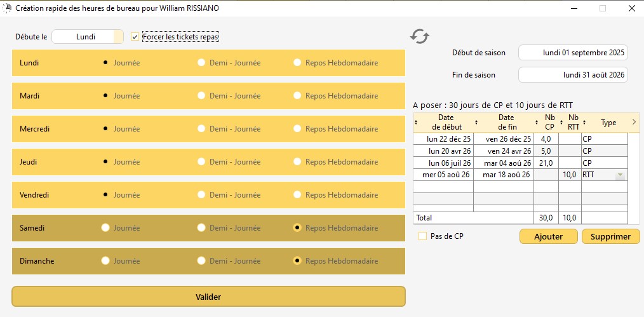Open the Débute le day selector
The width and height of the screenshot is (644, 317).
pos(87,37)
